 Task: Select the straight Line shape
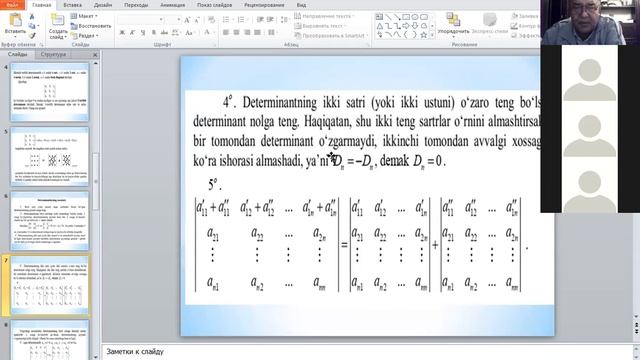(x=388, y=17)
